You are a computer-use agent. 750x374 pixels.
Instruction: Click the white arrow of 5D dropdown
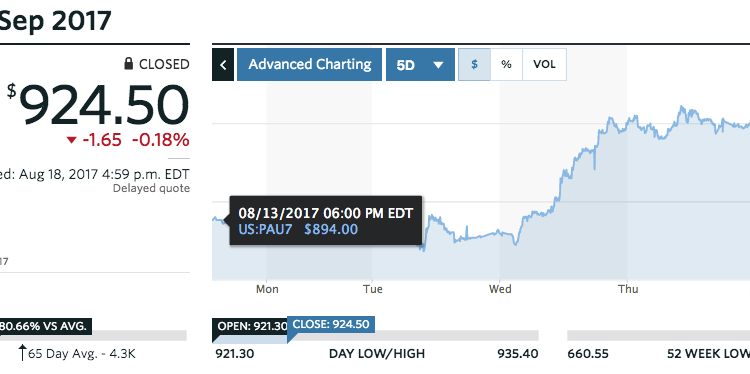click(x=439, y=65)
